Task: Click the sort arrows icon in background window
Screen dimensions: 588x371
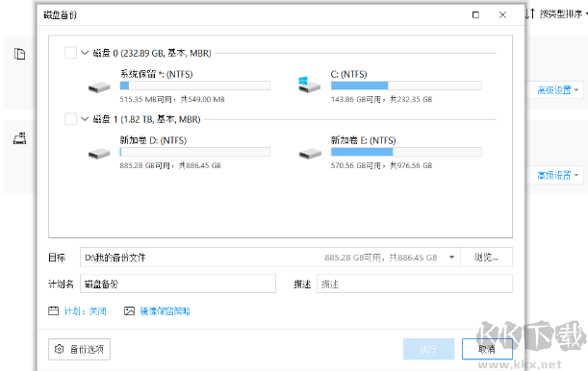Action: [x=530, y=13]
